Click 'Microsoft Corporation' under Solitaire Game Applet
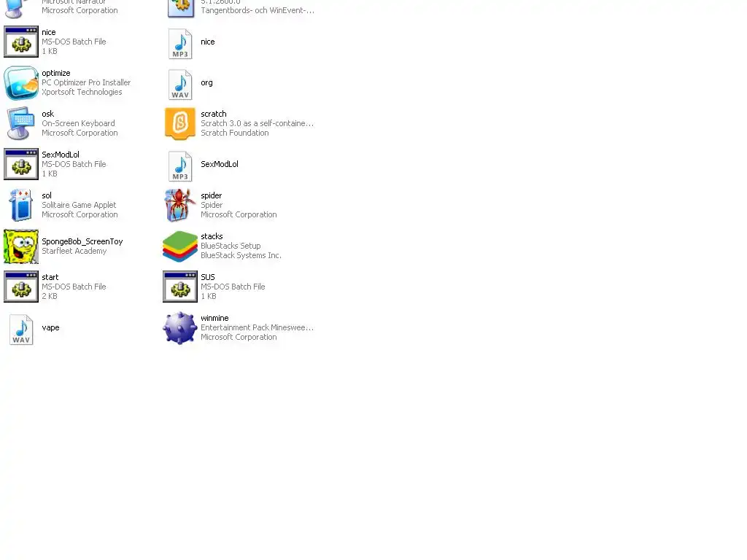The image size is (747, 560). [79, 214]
